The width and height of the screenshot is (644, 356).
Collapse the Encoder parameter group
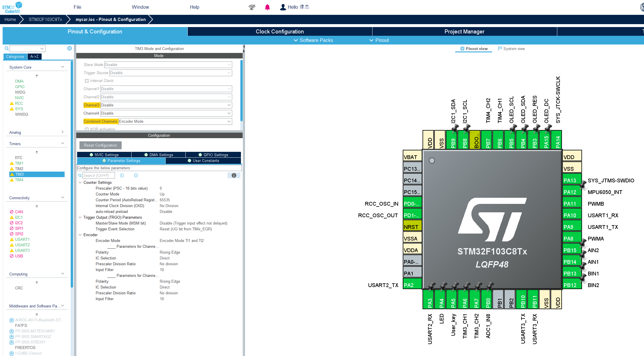pyautogui.click(x=80, y=235)
